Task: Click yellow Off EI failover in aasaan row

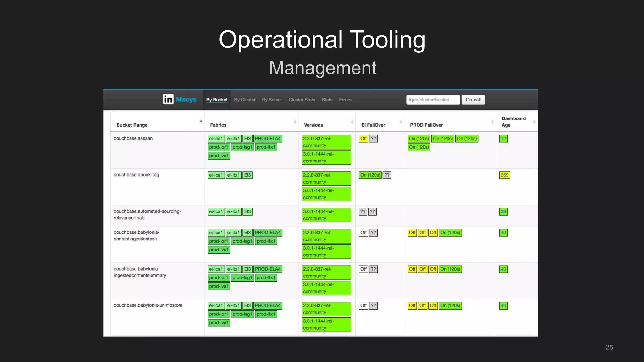Action: tap(364, 139)
